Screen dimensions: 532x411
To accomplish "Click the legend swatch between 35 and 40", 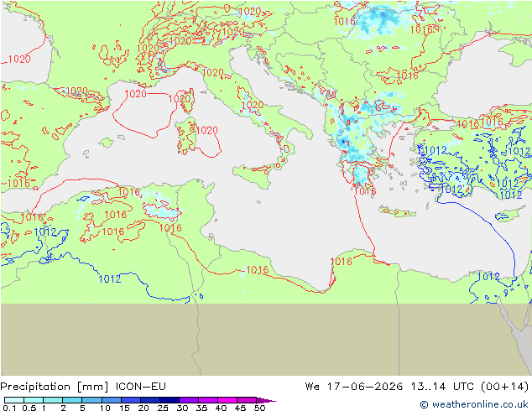I will [207, 400].
